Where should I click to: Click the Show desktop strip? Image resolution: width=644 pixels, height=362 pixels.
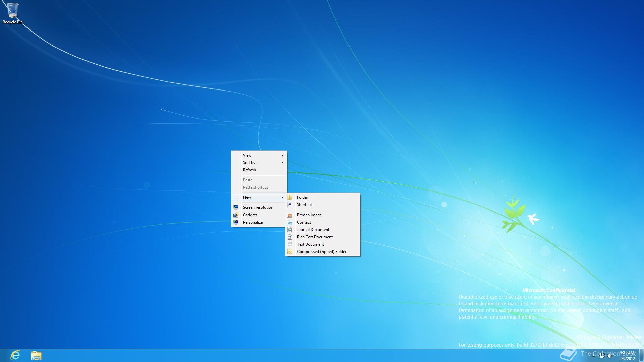point(642,355)
